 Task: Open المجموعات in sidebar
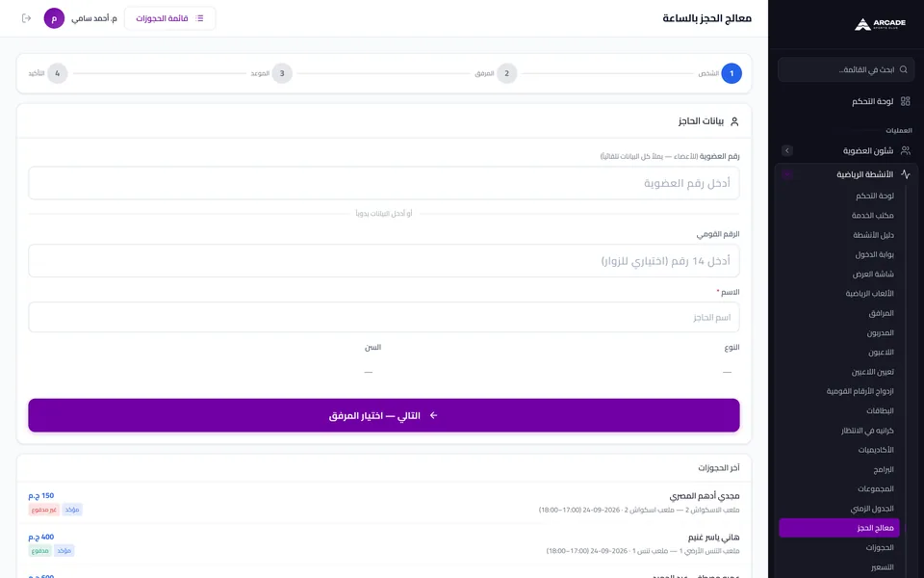(876, 489)
